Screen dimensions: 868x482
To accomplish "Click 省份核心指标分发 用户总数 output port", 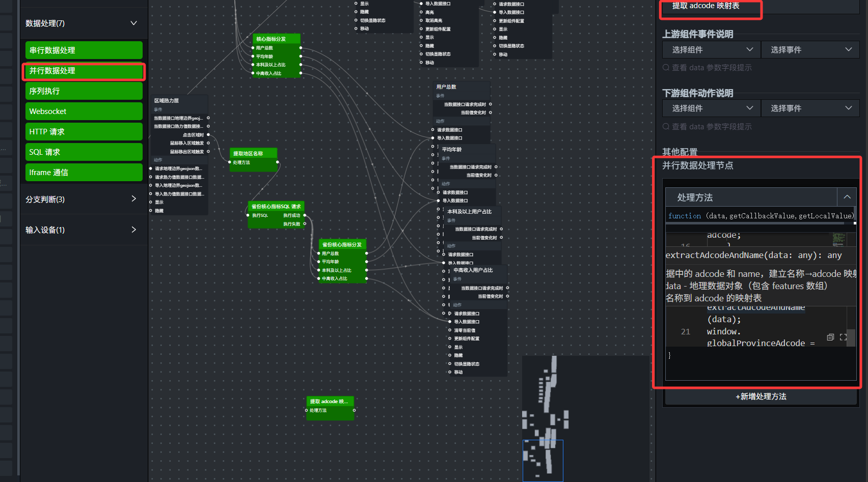I will [366, 253].
